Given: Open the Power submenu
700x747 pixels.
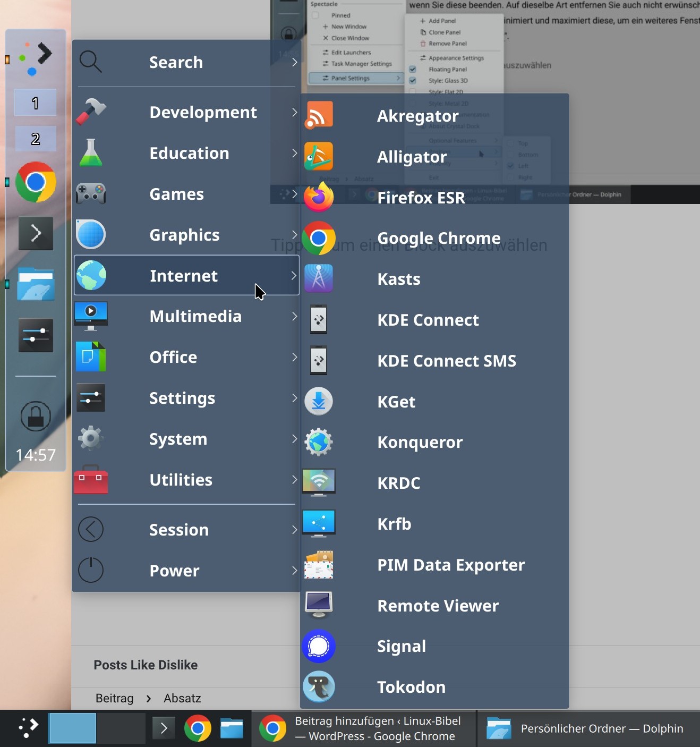Looking at the screenshot, I should (186, 571).
